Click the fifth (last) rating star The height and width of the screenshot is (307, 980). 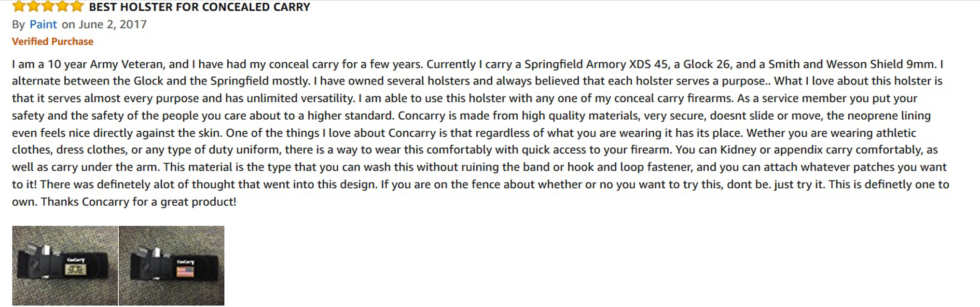pyautogui.click(x=77, y=7)
